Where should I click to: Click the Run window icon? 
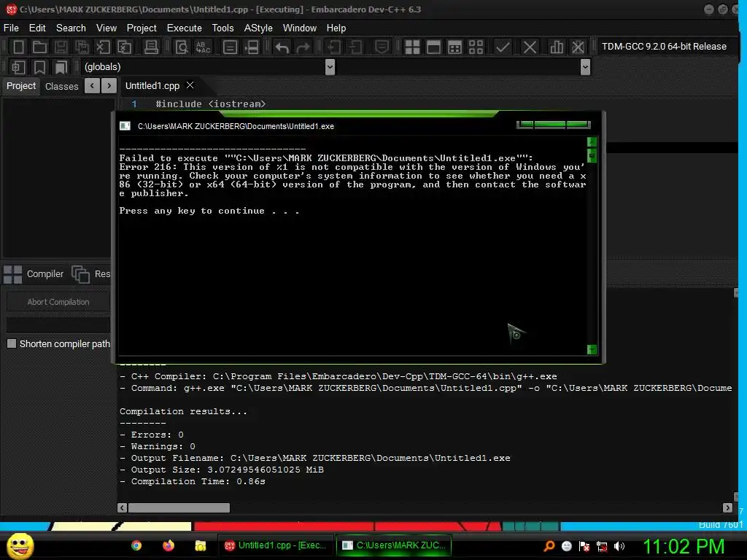[x=433, y=47]
